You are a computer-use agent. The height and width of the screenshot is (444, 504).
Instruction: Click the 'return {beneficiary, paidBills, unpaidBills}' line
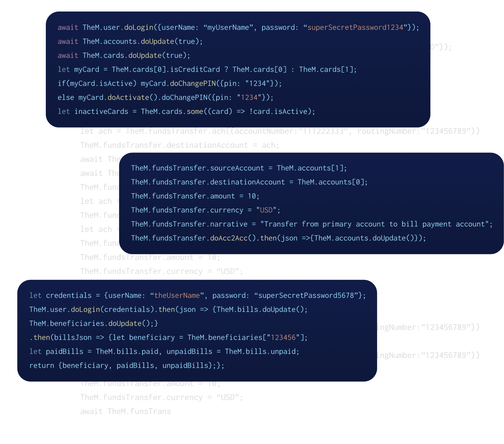(127, 366)
